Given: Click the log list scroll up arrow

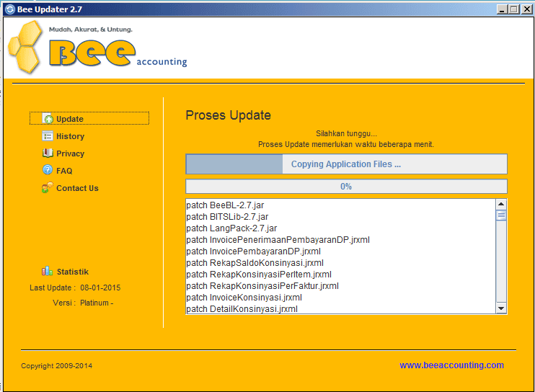Looking at the screenshot, I should 501,204.
